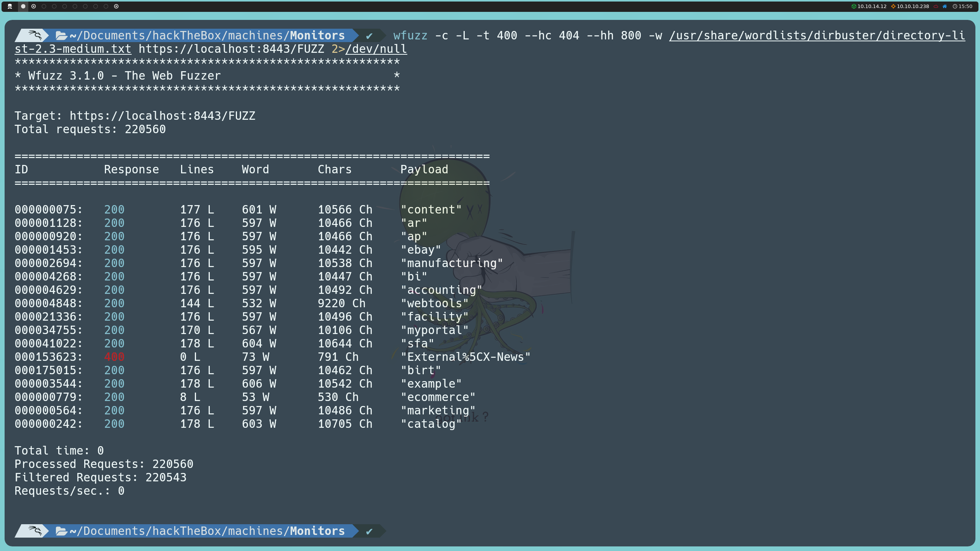Click the red 400 response code
980x551 pixels.
coord(114,357)
